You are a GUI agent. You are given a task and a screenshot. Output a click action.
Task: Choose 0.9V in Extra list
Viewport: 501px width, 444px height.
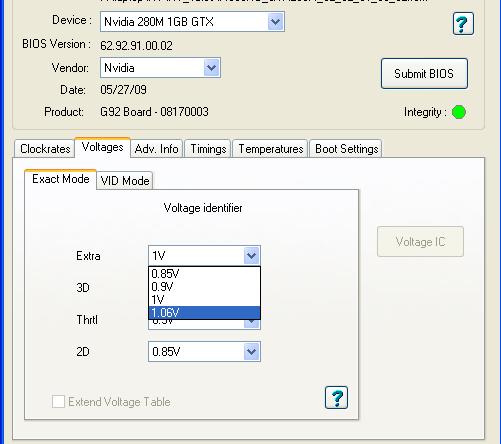tap(204, 287)
